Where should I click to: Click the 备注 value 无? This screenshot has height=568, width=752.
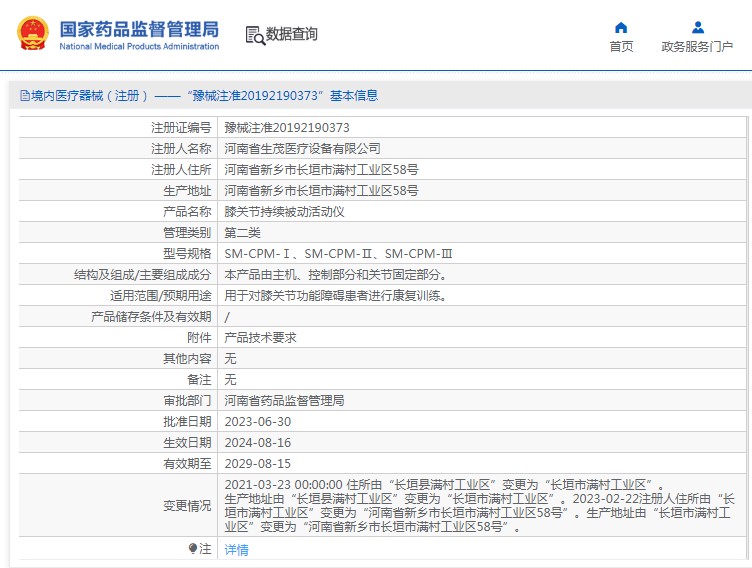point(230,380)
